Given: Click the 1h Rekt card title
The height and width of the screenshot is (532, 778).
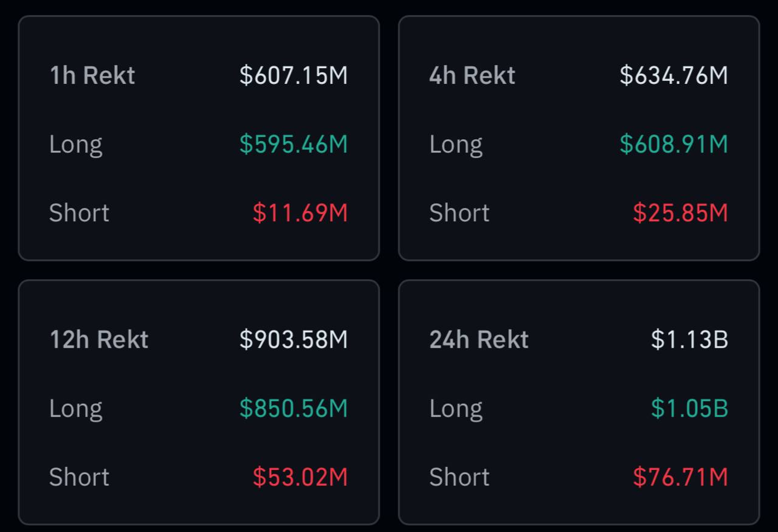Looking at the screenshot, I should tap(92, 75).
